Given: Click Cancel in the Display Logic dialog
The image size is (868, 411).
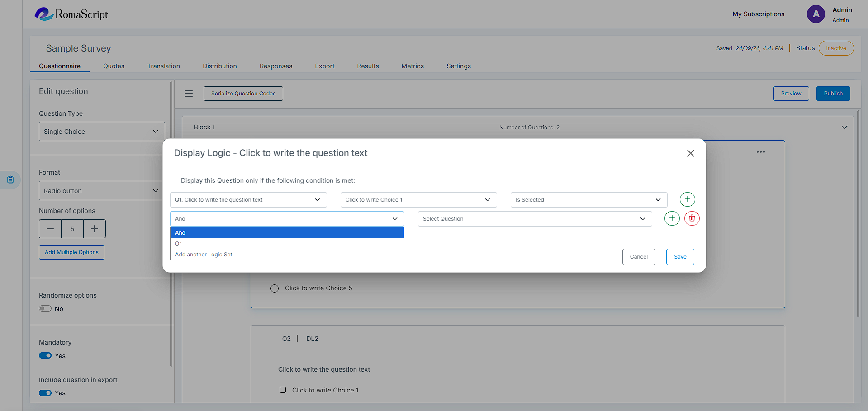Looking at the screenshot, I should click(639, 257).
